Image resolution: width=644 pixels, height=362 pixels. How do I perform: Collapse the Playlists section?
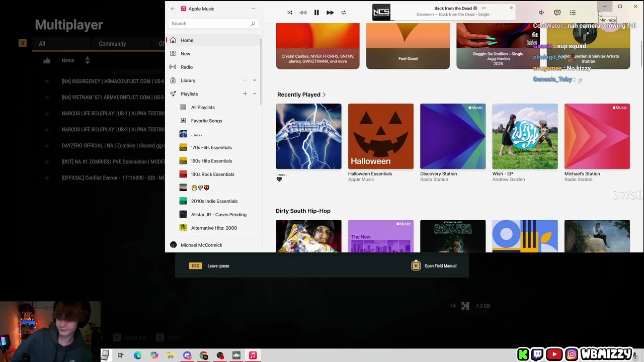(255, 94)
